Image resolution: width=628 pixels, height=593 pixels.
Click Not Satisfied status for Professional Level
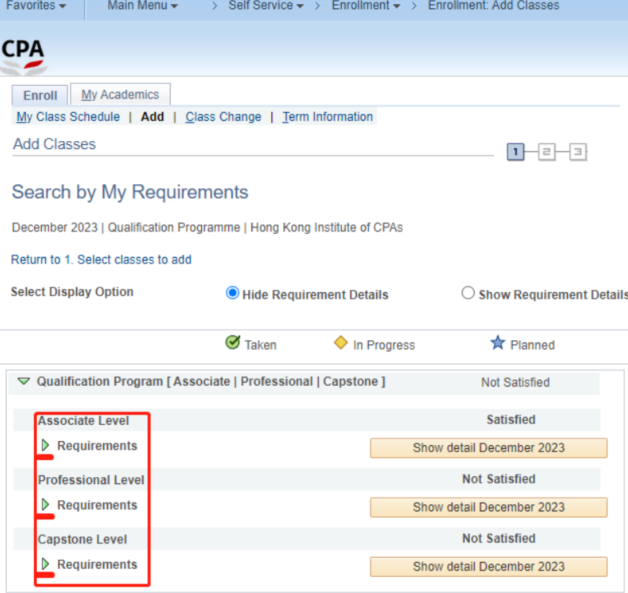[499, 479]
